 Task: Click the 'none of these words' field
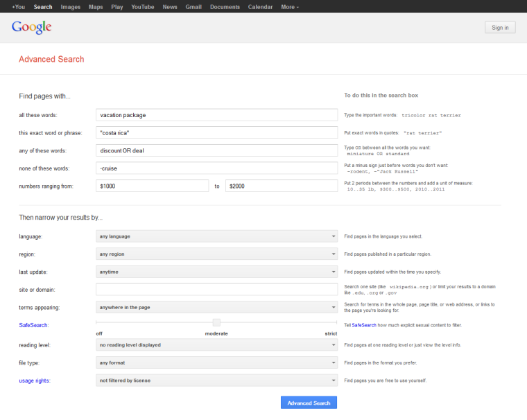click(x=217, y=168)
